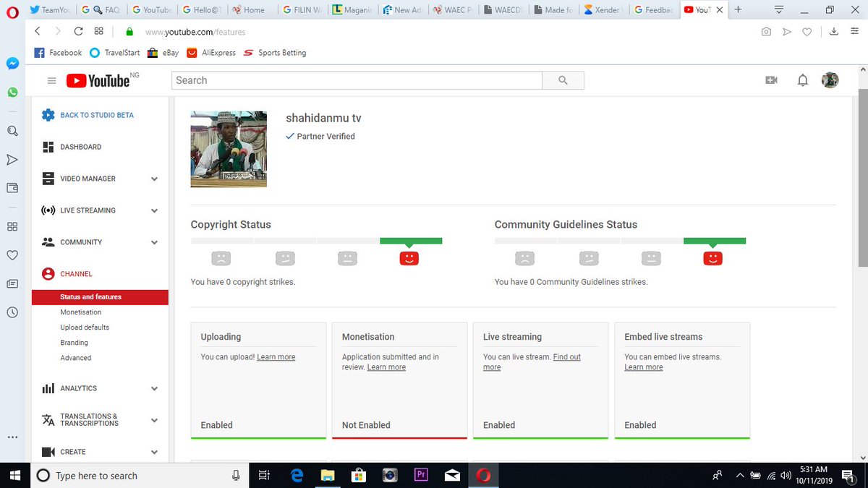Viewport: 868px width, 488px height.
Task: Open downloads icon in browser toolbar
Action: 834,32
